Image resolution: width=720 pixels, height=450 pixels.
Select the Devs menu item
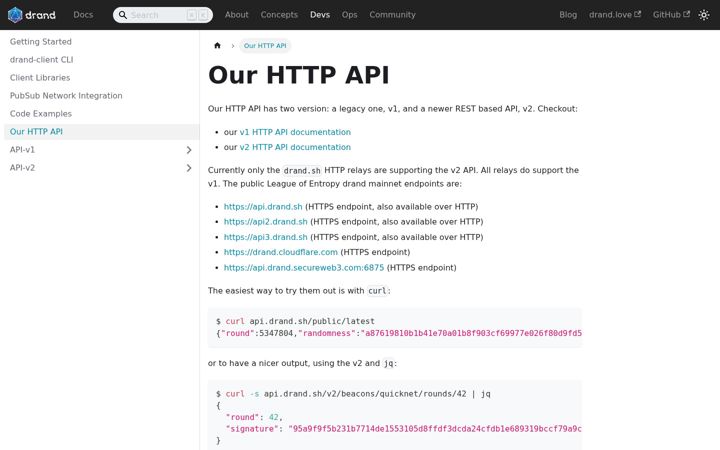coord(320,15)
